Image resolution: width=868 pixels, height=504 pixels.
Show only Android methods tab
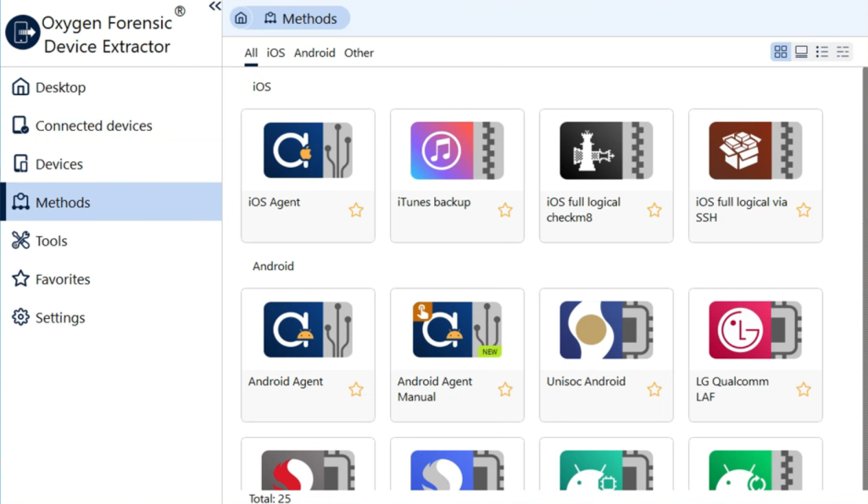tap(314, 53)
